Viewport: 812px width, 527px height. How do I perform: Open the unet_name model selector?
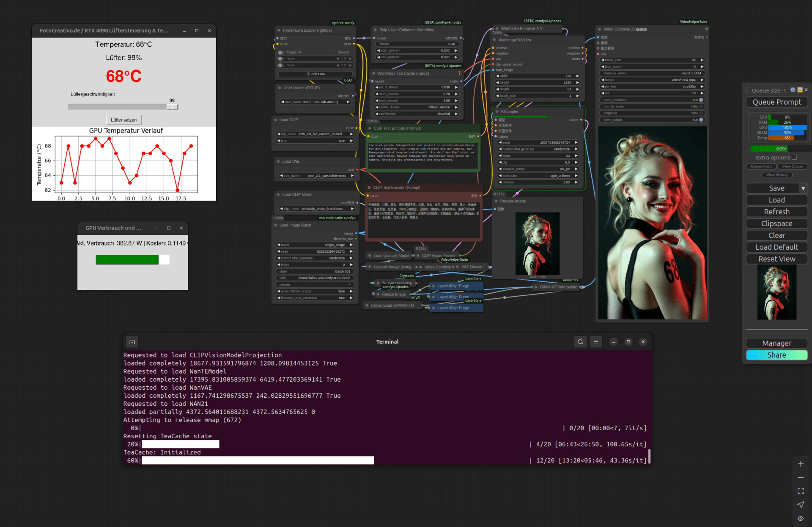click(x=315, y=102)
